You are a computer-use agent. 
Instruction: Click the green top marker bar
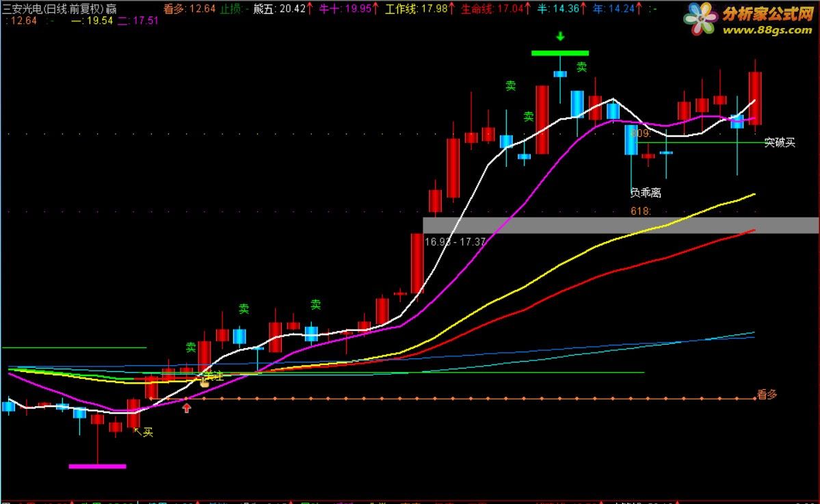[x=560, y=53]
